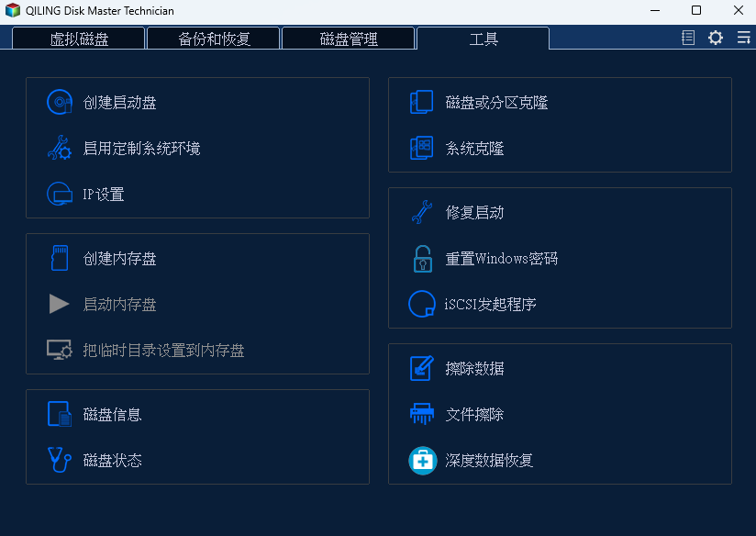Open iSCSI发起程序 text link
The height and width of the screenshot is (536, 756).
(x=490, y=304)
